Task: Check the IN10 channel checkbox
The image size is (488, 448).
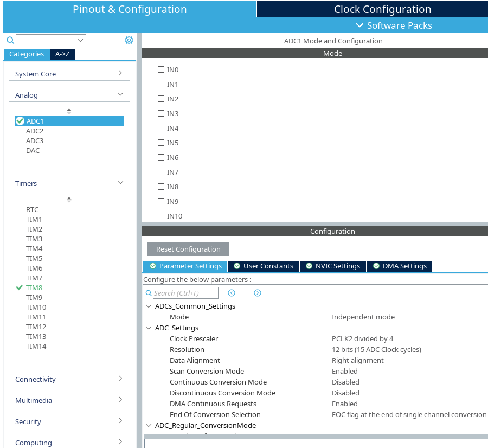Action: [161, 216]
